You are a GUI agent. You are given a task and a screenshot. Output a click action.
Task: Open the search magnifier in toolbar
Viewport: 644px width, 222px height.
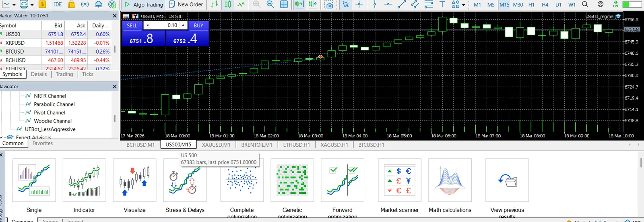click(x=585, y=4)
